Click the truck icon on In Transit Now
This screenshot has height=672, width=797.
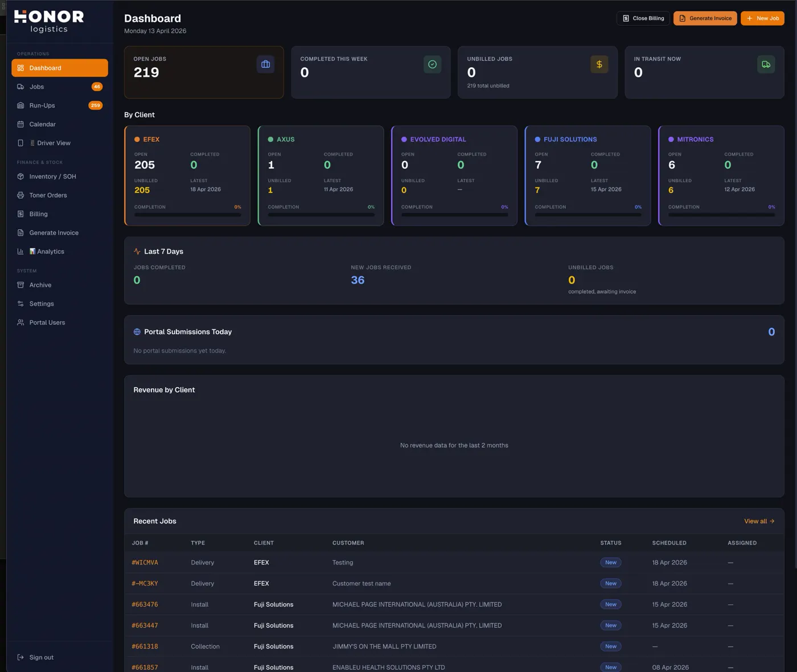(x=766, y=64)
